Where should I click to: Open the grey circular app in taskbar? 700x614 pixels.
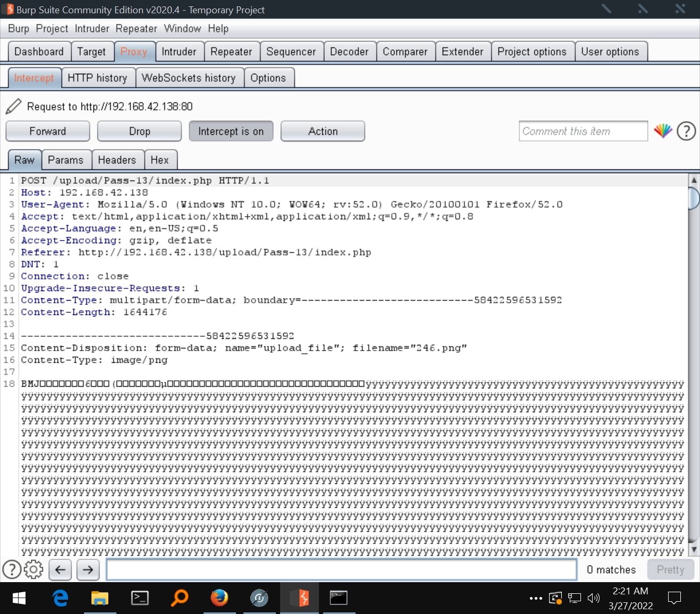click(x=259, y=598)
